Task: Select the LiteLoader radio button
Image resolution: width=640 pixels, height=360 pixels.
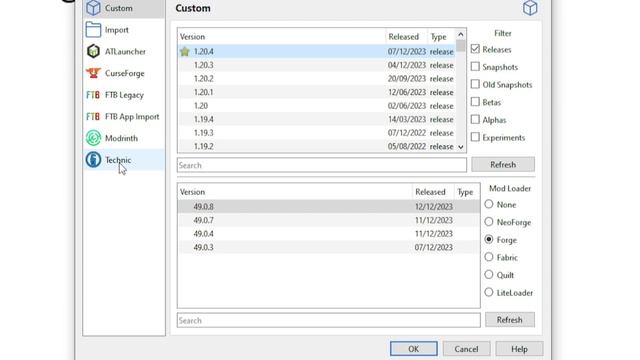Action: click(489, 292)
